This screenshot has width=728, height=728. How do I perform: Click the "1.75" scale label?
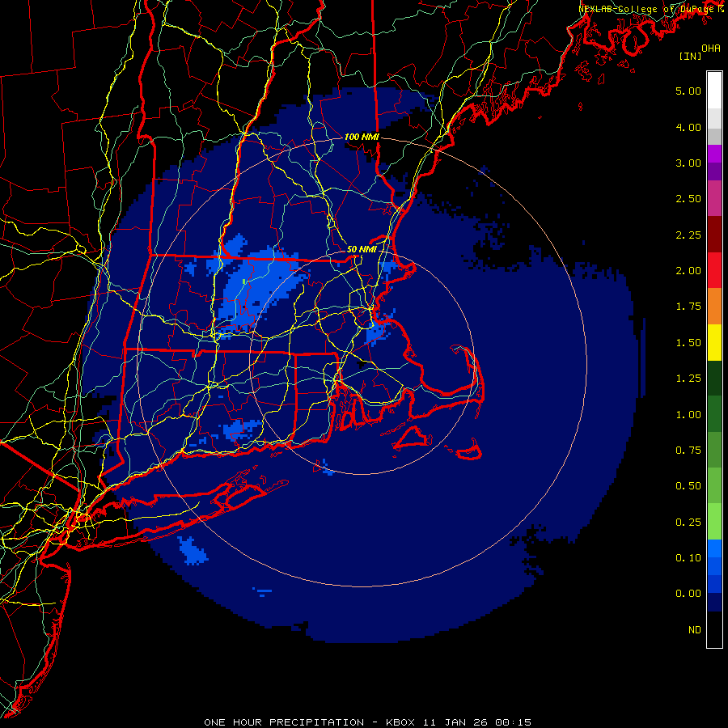coord(688,307)
